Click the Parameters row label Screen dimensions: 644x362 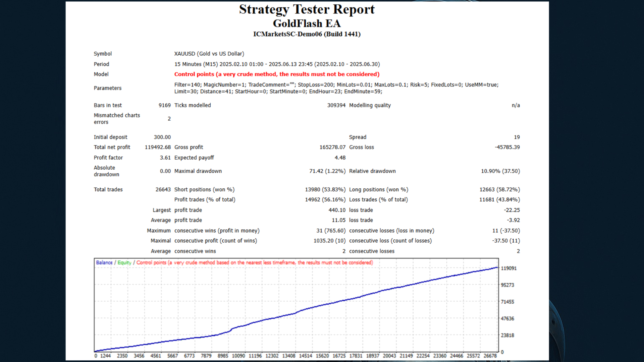[x=107, y=88]
